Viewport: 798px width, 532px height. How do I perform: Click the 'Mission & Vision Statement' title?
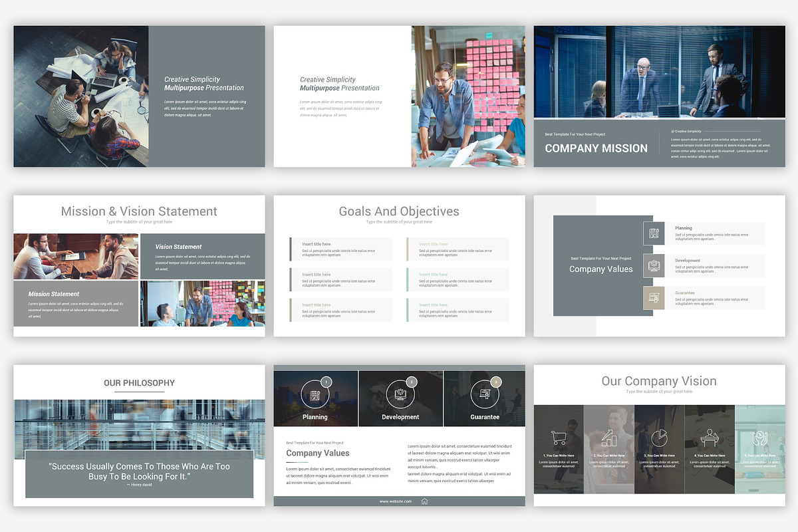point(139,211)
